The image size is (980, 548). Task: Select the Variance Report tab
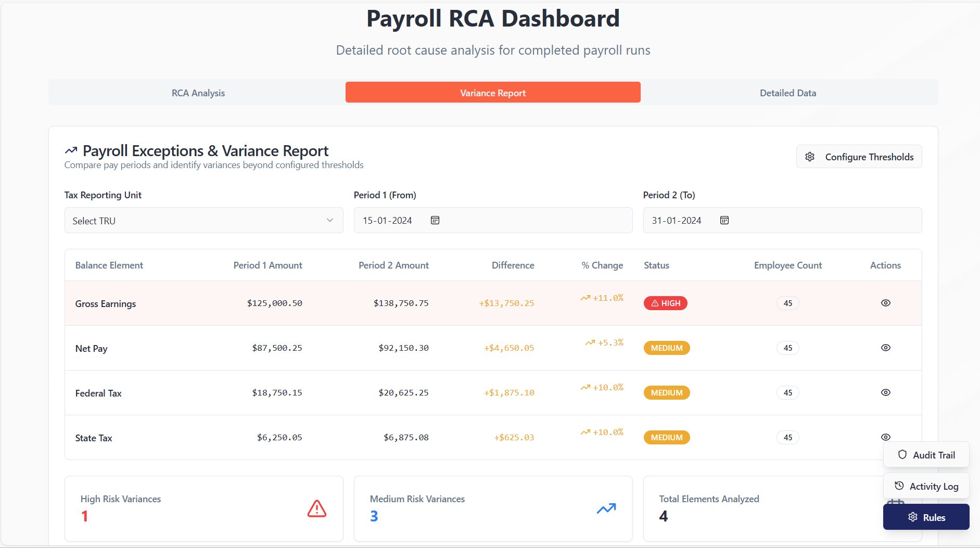tap(493, 93)
